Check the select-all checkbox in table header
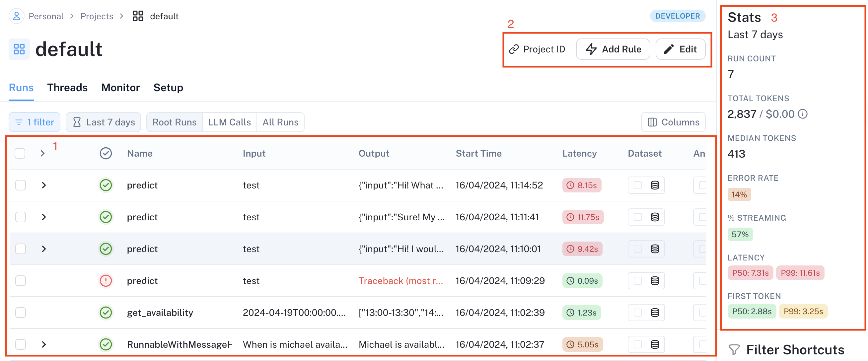 [20, 153]
